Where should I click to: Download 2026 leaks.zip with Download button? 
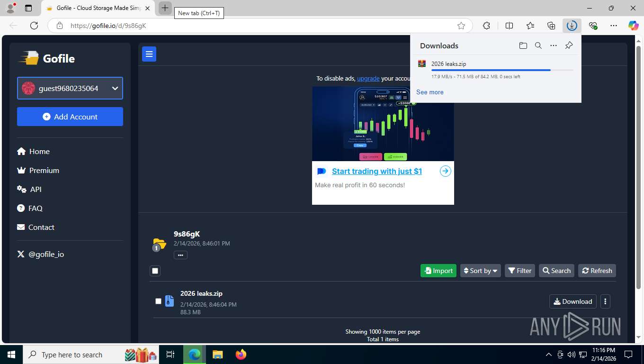pos(572,301)
